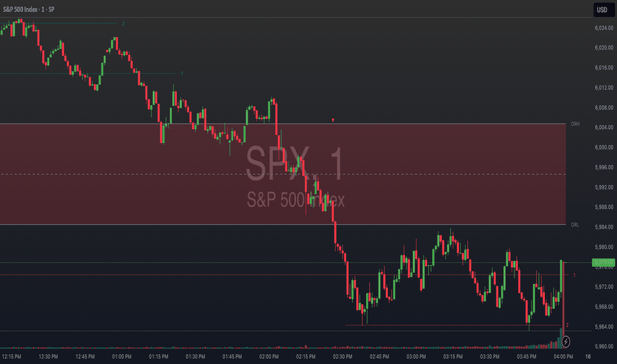Click the '16' date label on time axis

pyautogui.click(x=588, y=357)
